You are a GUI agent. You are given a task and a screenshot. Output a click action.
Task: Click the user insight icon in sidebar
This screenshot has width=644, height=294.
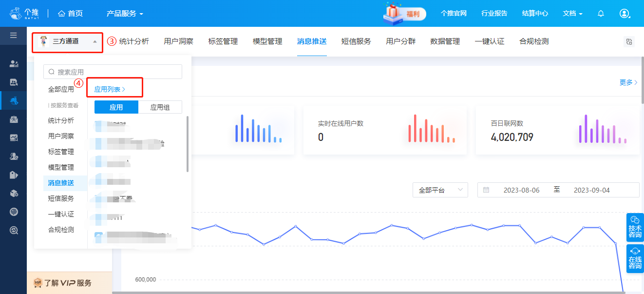14,82
